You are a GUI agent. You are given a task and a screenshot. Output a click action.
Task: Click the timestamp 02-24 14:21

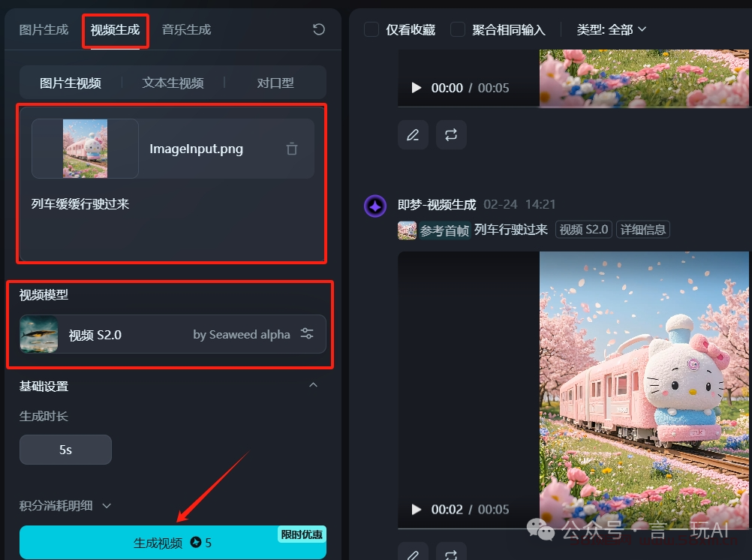click(519, 204)
